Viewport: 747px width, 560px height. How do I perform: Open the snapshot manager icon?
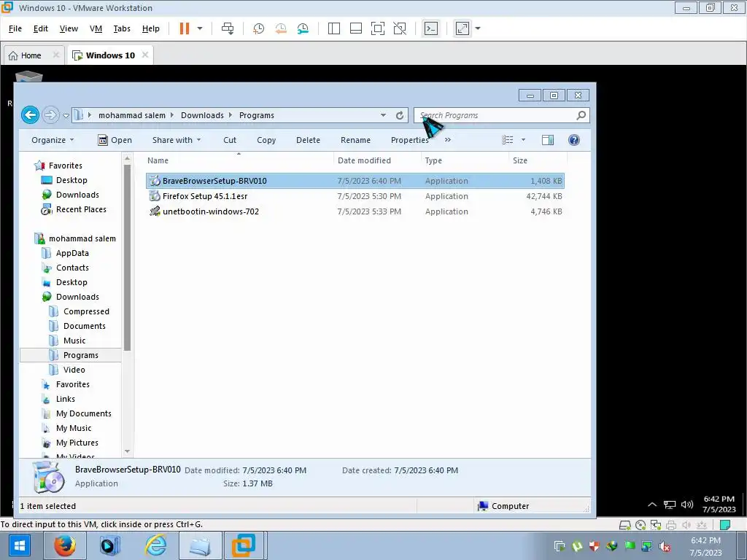click(x=303, y=28)
